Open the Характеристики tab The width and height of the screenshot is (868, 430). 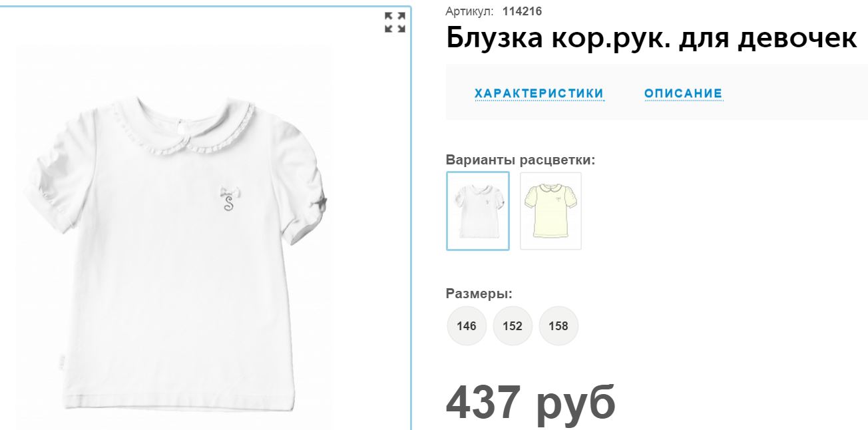click(x=539, y=93)
